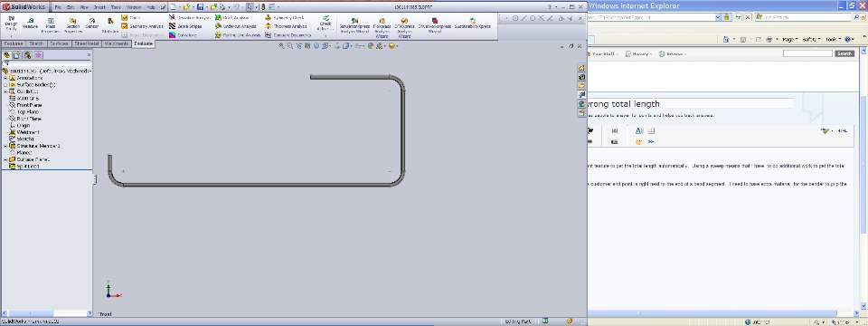This screenshot has width=868, height=326.
Task: Switch to the Weldments tab
Action: click(x=117, y=43)
